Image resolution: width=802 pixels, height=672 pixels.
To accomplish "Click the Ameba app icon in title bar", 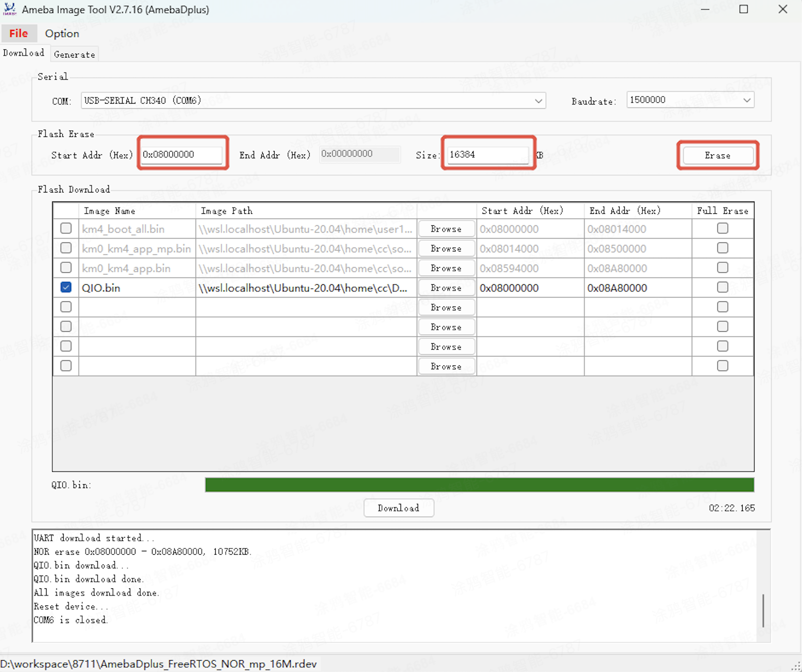I will click(x=10, y=10).
